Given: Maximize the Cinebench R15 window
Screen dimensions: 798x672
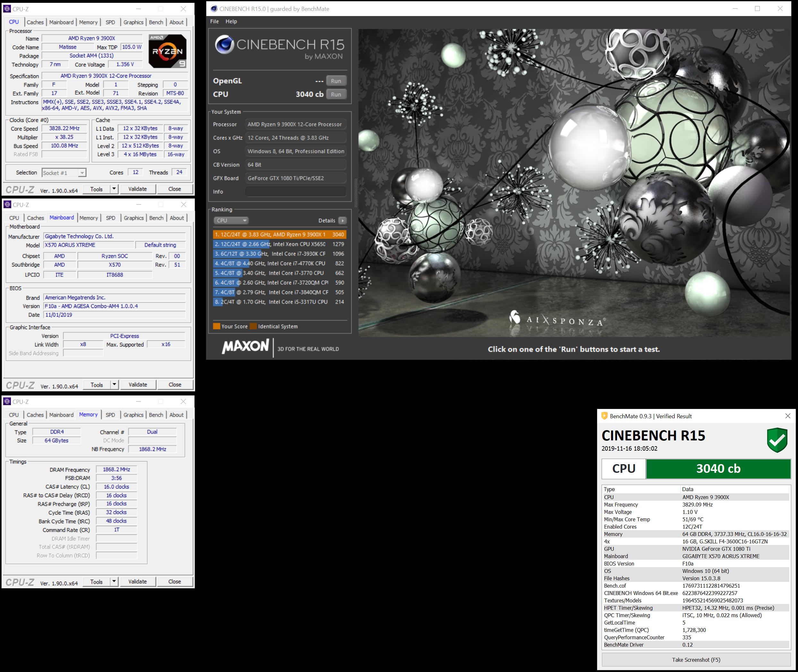Looking at the screenshot, I should pyautogui.click(x=757, y=9).
